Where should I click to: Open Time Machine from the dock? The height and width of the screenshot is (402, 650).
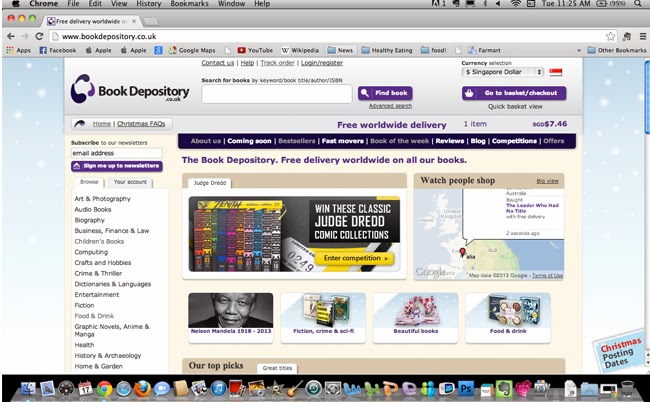(314, 389)
